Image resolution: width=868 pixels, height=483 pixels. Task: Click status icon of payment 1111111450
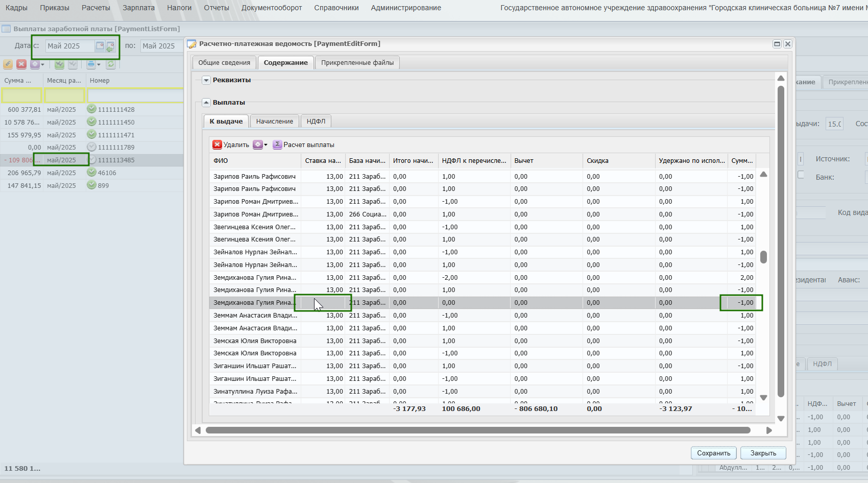[x=91, y=122]
